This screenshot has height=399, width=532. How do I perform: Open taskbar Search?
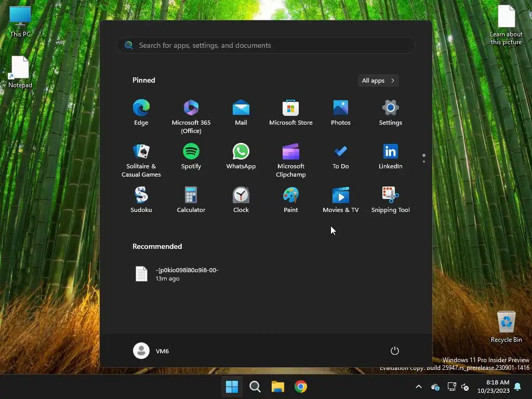pos(255,387)
